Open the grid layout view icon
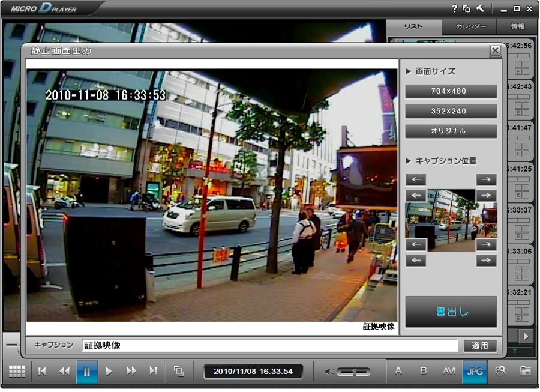This screenshot has width=540, height=392. 17,372
